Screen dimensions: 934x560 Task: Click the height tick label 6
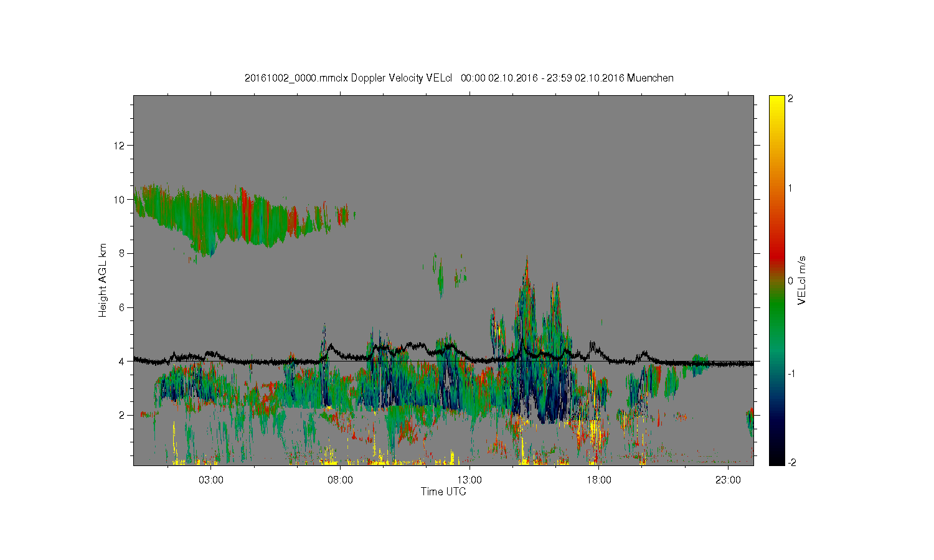pos(123,307)
